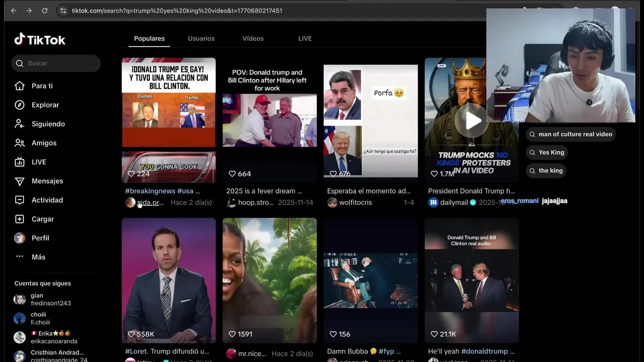Click heart icon showing 1.7M likes
The image size is (644, 362).
pyautogui.click(x=434, y=174)
